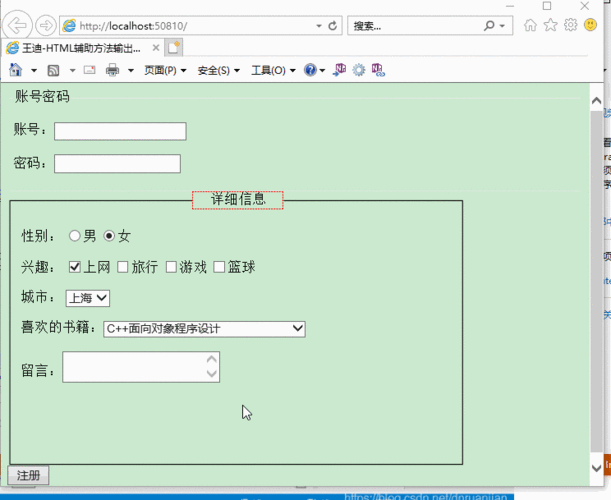Expand the Help icon dropdown arrow
Viewport: 611px width, 500px height.
(322, 71)
